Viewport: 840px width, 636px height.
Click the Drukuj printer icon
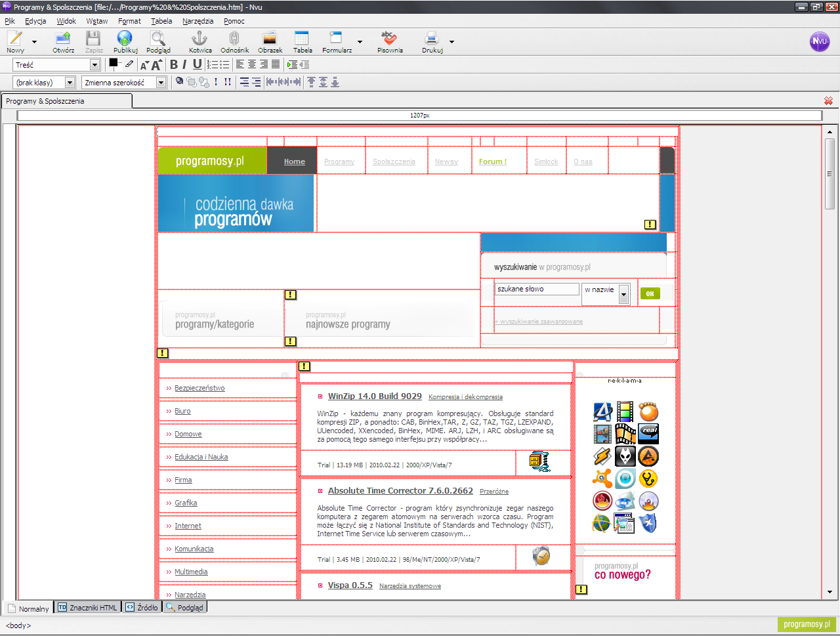(x=431, y=38)
